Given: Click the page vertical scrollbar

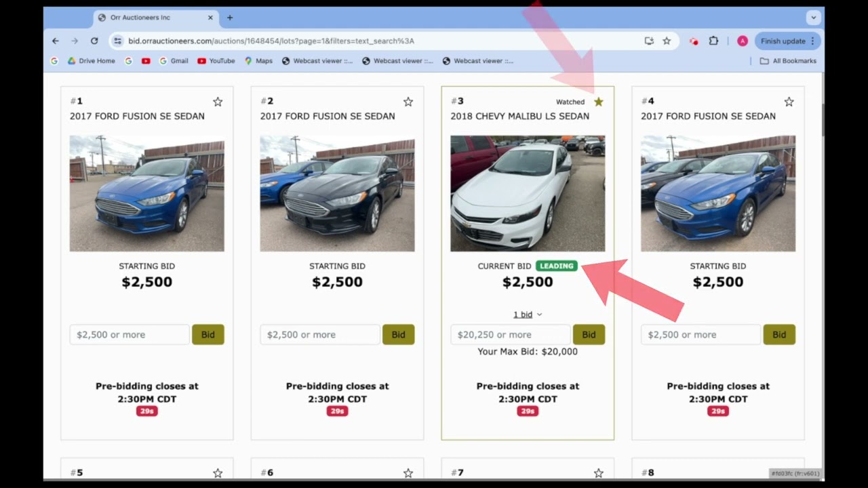Looking at the screenshot, I should tap(823, 119).
